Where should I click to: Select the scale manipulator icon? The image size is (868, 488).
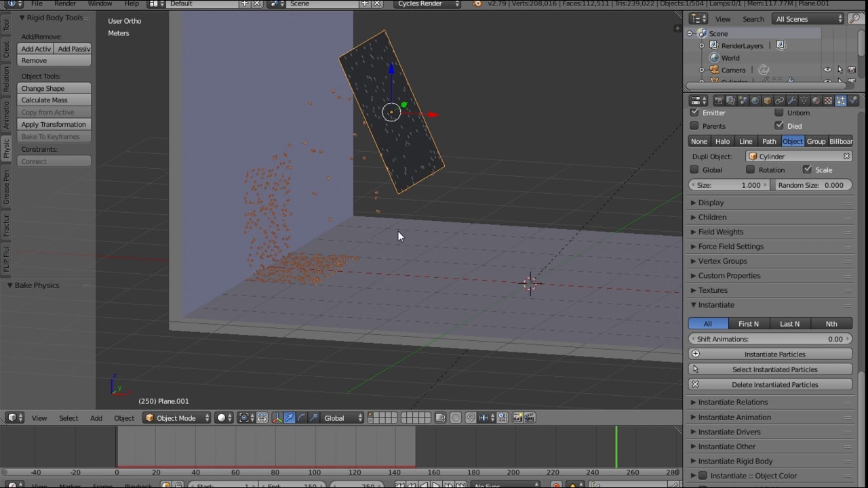point(314,418)
